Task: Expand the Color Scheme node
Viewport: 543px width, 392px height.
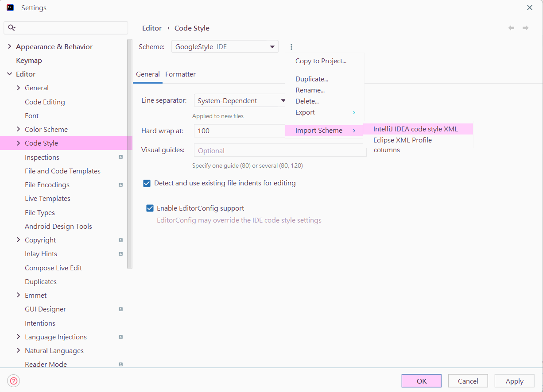Action: (18, 129)
